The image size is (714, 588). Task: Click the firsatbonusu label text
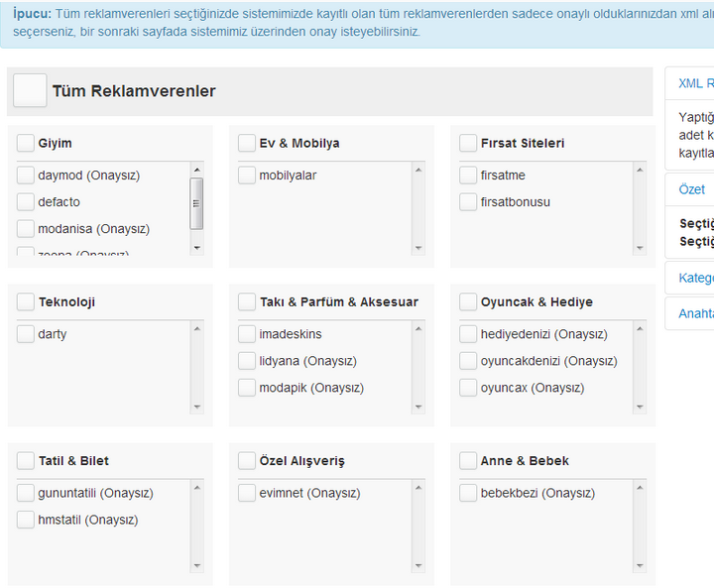pos(515,202)
